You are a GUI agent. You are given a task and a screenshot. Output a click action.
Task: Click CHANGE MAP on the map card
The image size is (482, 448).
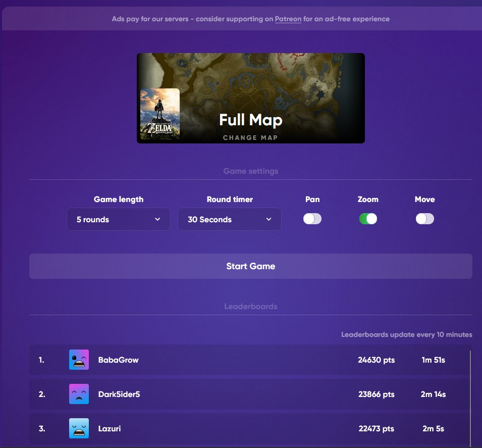point(250,137)
